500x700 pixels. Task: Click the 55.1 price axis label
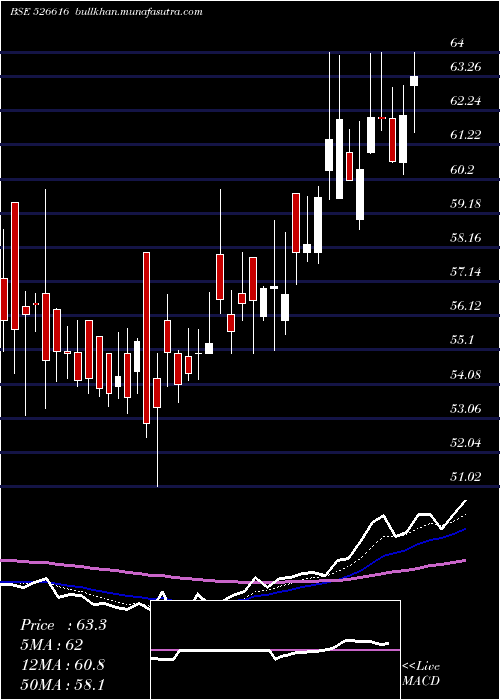click(x=462, y=340)
